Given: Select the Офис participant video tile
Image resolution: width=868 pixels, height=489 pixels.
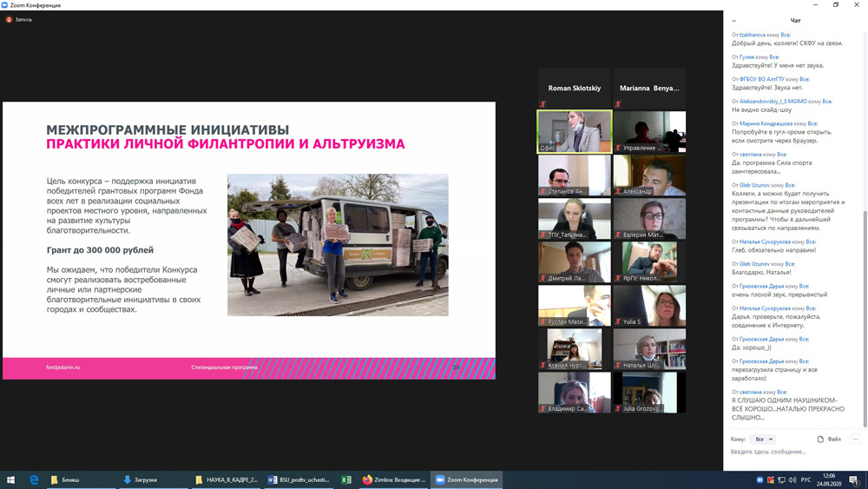Looking at the screenshot, I should 574,132.
